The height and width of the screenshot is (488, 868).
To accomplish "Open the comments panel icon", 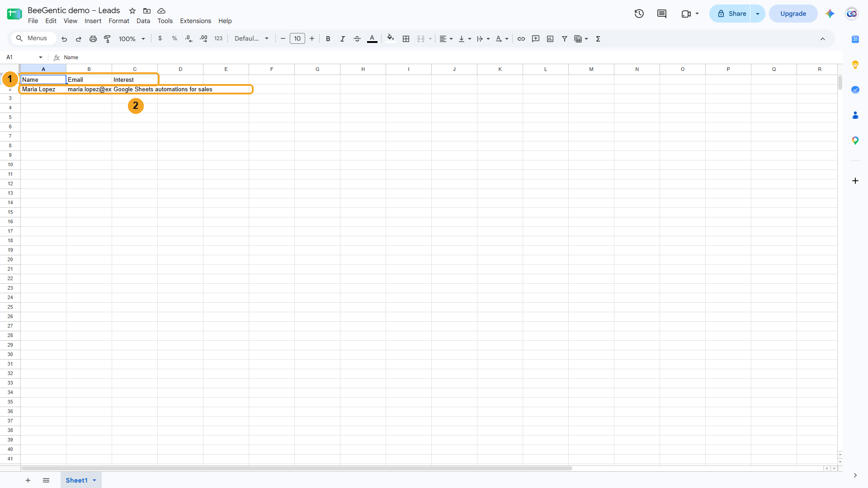I will point(662,14).
